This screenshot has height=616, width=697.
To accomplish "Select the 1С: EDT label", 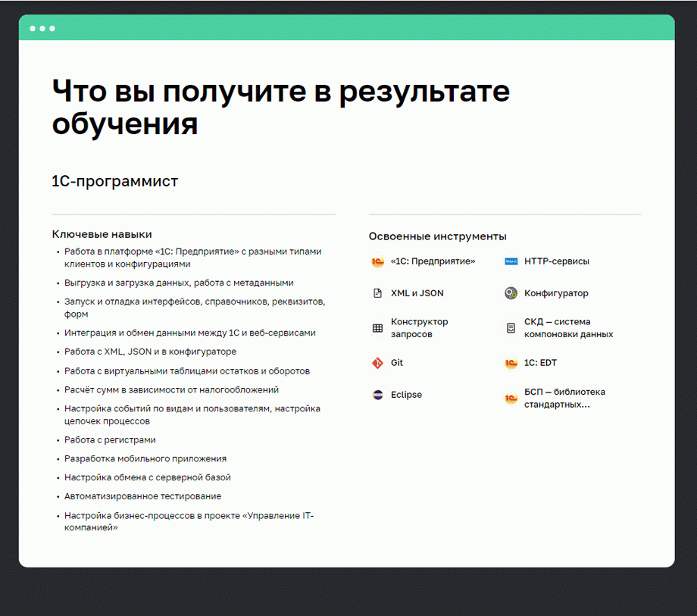I will click(x=540, y=363).
